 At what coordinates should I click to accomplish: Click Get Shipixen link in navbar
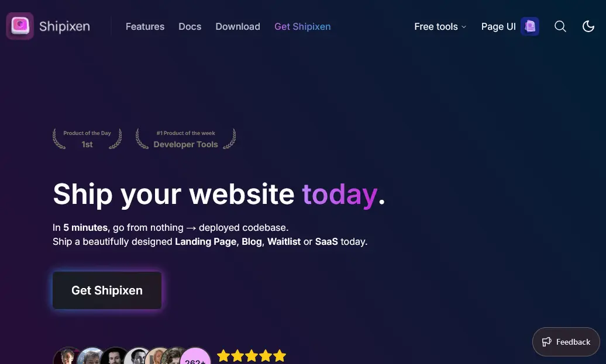click(302, 27)
